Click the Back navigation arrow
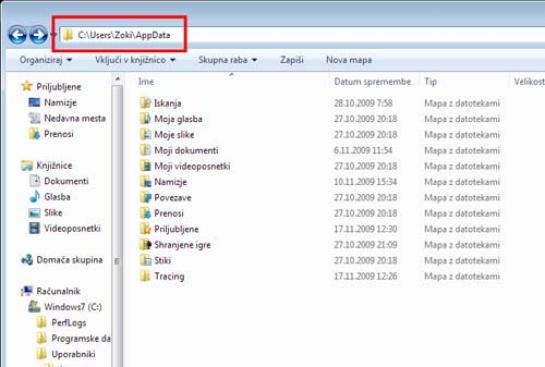The height and width of the screenshot is (367, 545). [17, 35]
